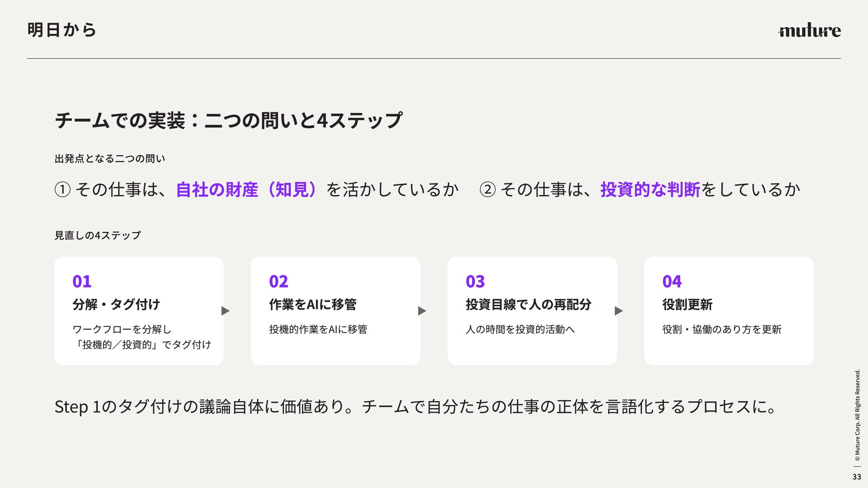Screen dimensions: 868x488
Task: Click the arrow between steps 02 and 03
Action: point(422,311)
